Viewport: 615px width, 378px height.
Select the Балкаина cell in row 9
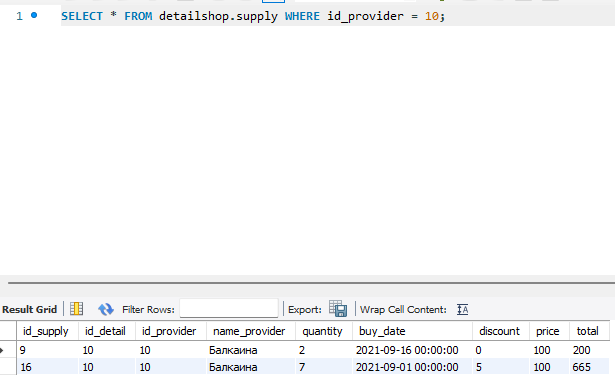(250, 350)
